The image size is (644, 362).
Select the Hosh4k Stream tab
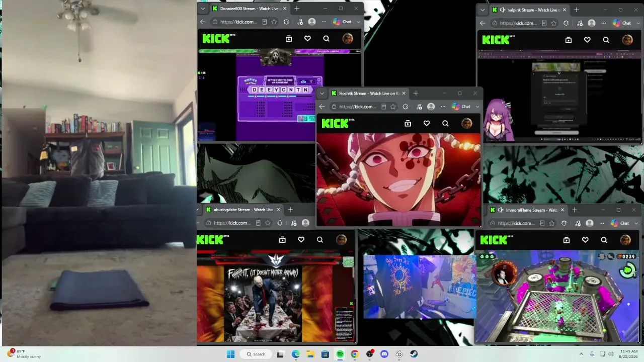pos(369,94)
